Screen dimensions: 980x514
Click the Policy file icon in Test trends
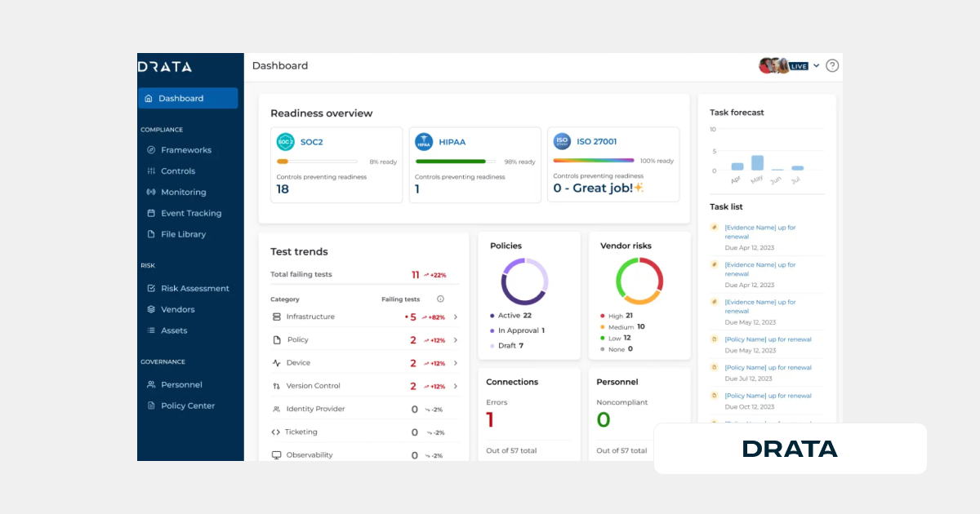tap(277, 339)
